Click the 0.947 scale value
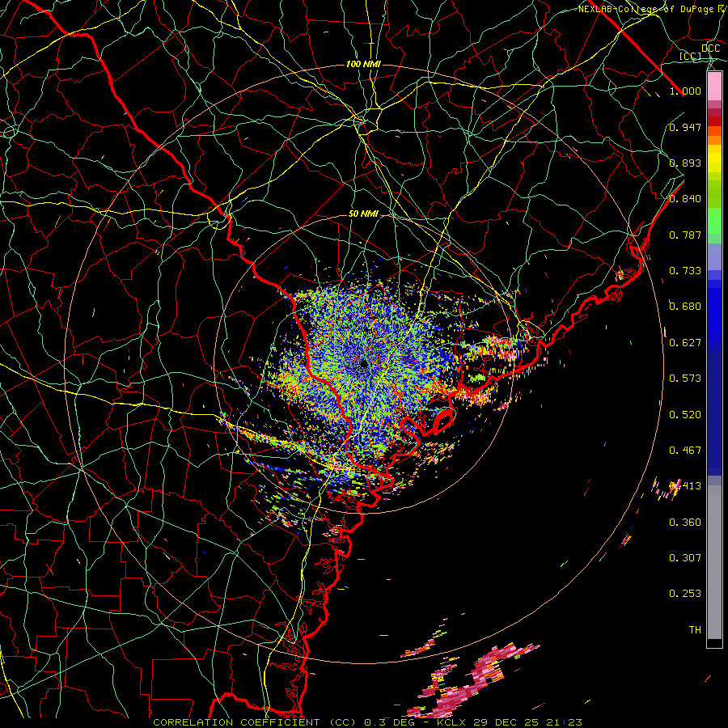Viewport: 728px width, 728px height. pos(685,127)
